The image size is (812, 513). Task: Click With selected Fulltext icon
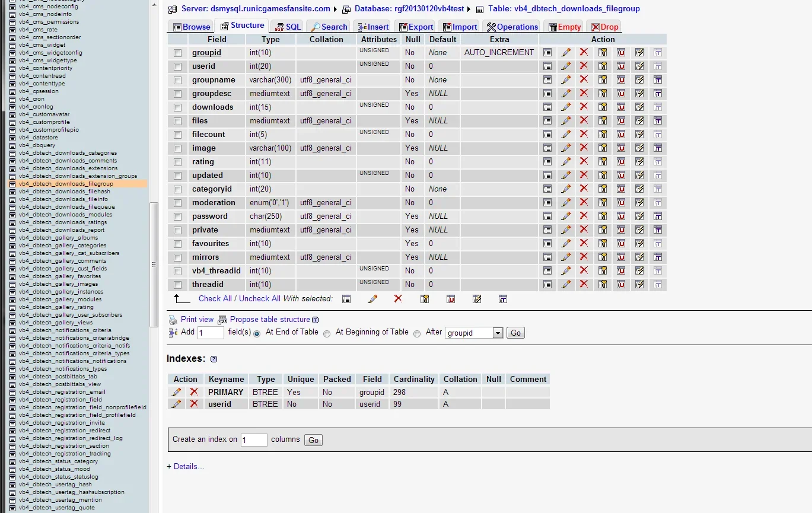503,299
